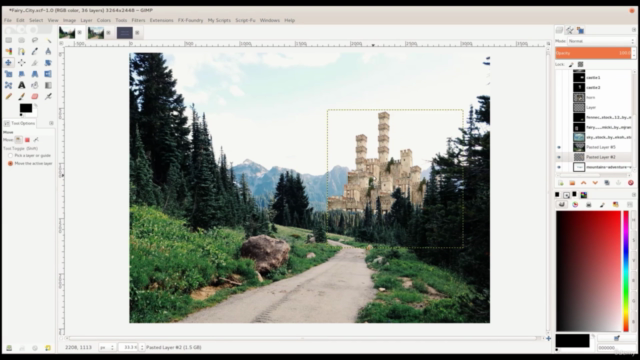Set Move tool to affect paths
640x360 pixels.
coord(36,140)
